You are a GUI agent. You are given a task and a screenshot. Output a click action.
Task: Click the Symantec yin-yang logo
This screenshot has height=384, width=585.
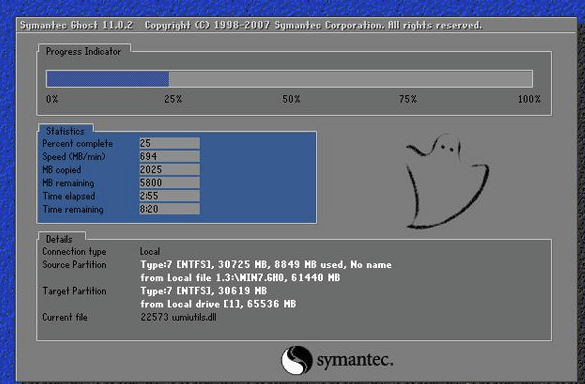(297, 360)
